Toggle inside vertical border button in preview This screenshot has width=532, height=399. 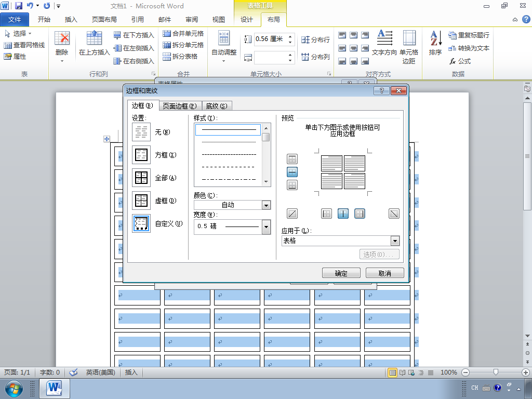click(x=343, y=214)
